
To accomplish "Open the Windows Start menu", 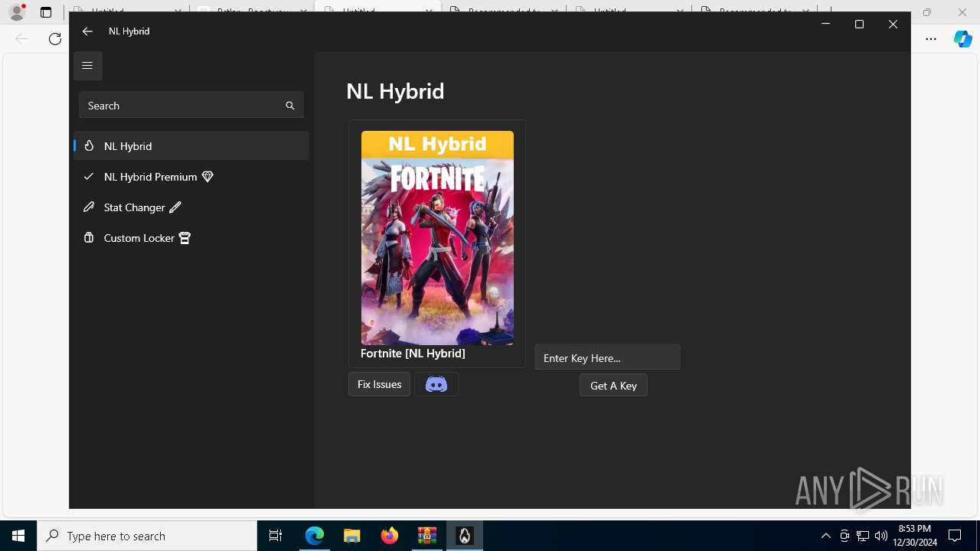I will pos(18,536).
